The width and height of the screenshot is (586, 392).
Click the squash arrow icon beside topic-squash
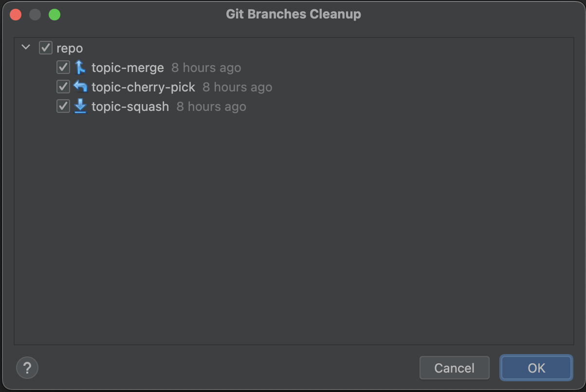pyautogui.click(x=80, y=106)
